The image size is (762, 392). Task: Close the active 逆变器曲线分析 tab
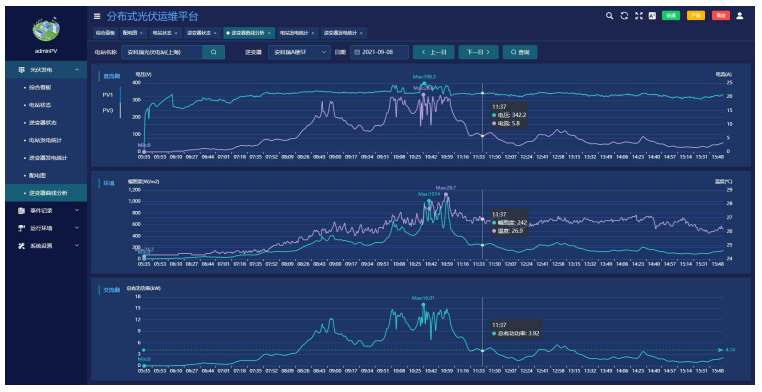(269, 33)
